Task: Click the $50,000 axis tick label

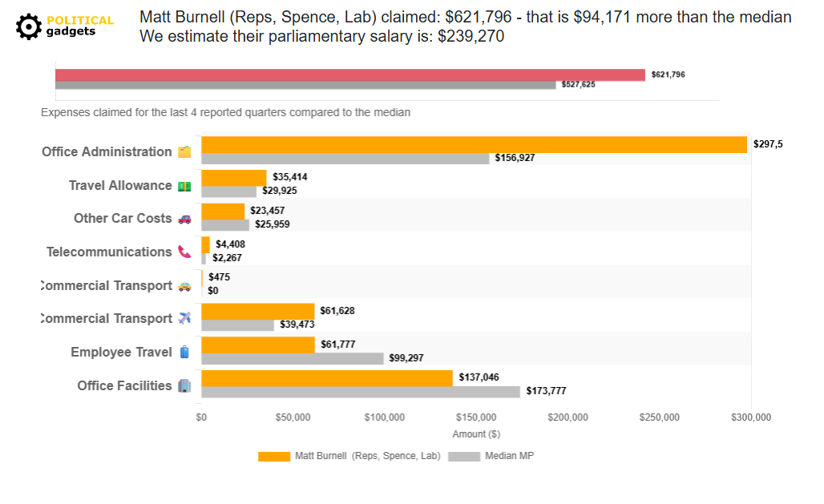Action: coord(293,417)
